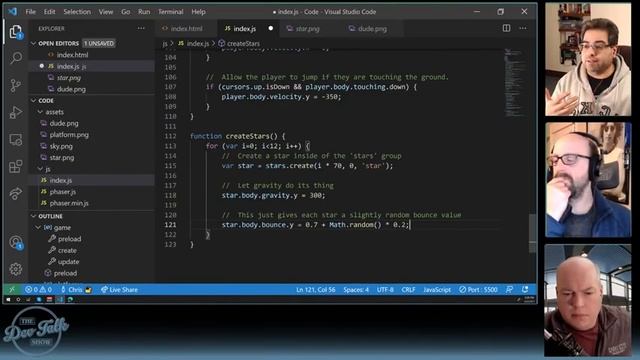Click the feedback icon in status bar
The image size is (640, 360).
coord(509,289)
